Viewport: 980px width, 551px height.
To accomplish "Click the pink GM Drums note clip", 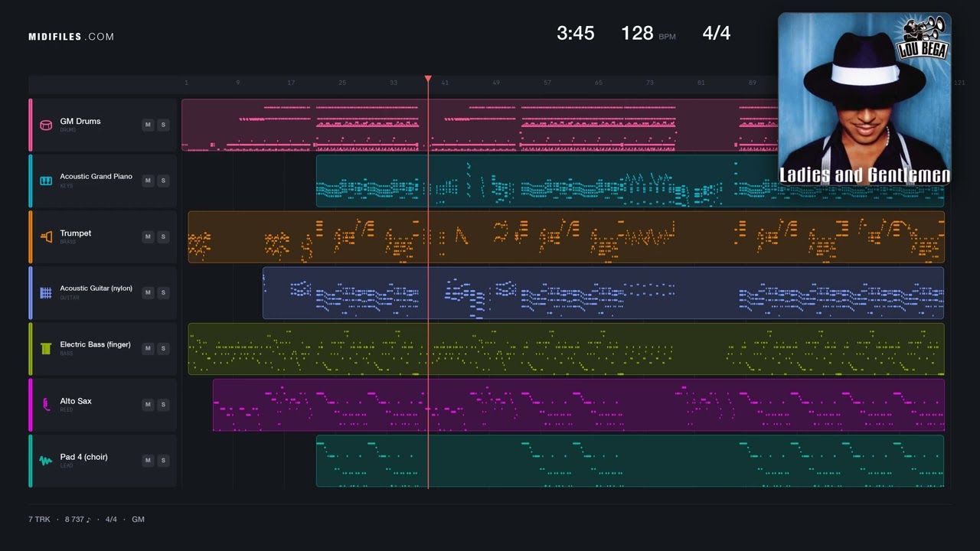I will (x=479, y=125).
